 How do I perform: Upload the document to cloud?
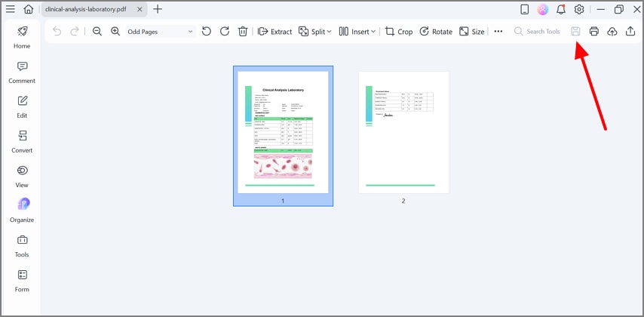pyautogui.click(x=612, y=31)
